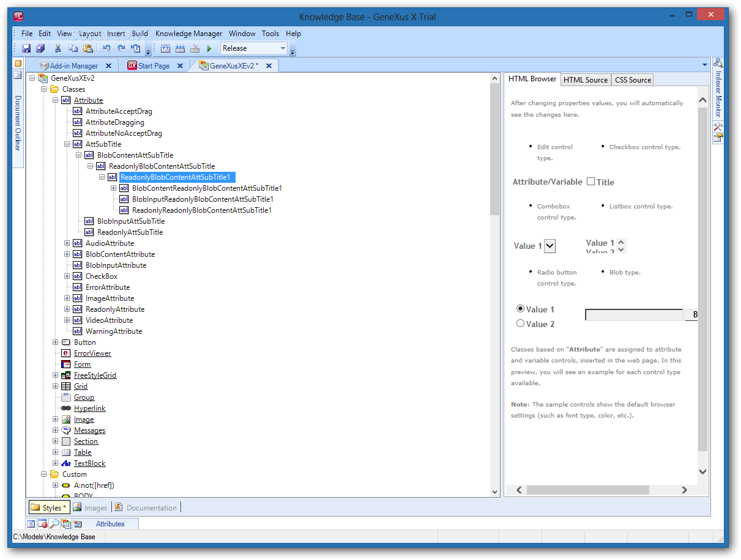Click the GX Start Page tab icon
The image size is (741, 560).
[132, 65]
